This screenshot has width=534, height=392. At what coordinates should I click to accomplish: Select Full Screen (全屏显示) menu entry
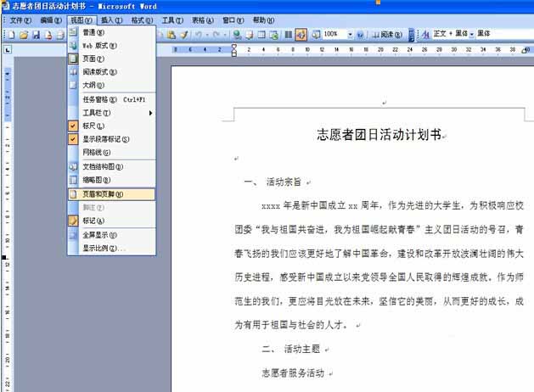[112, 235]
